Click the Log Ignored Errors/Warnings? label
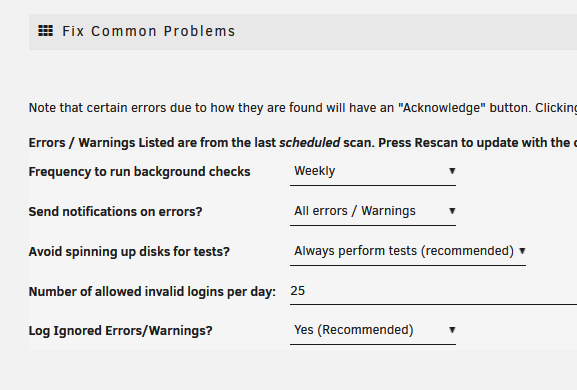Viewport: 577px width, 390px height. 121,331
